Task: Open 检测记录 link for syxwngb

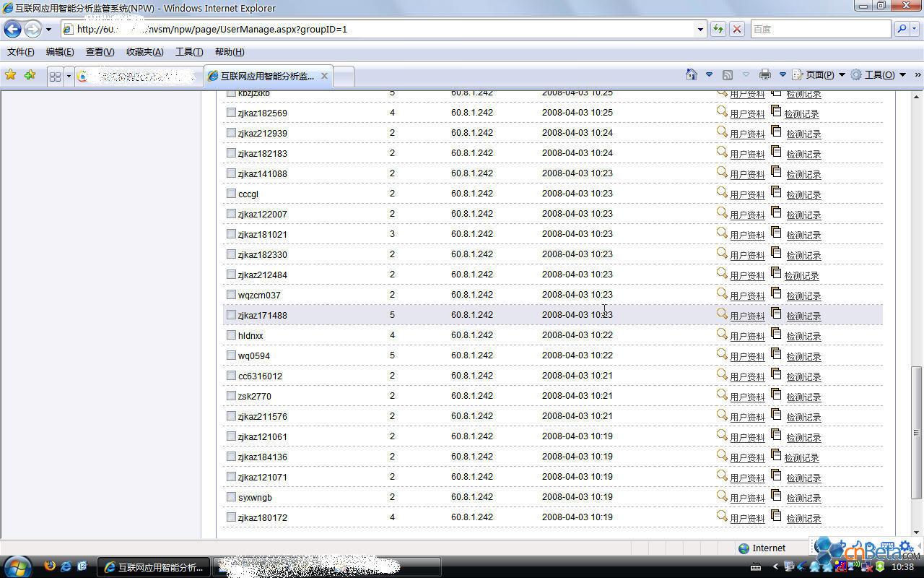Action: tap(803, 499)
